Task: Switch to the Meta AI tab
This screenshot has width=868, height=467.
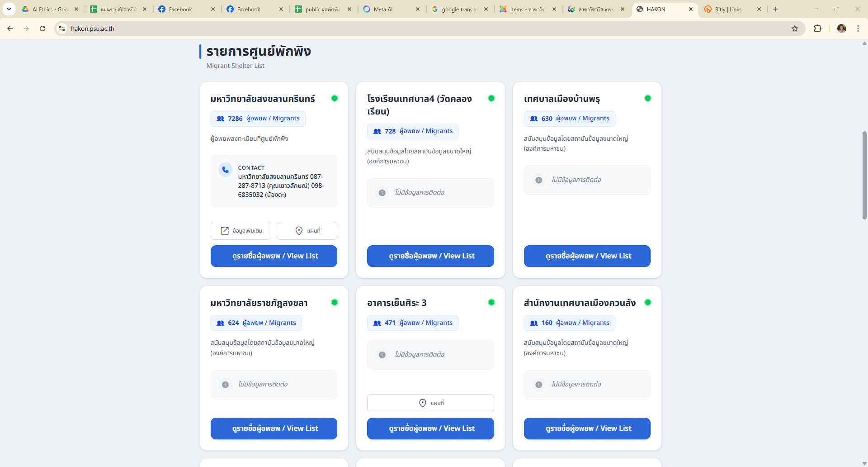Action: pyautogui.click(x=389, y=9)
